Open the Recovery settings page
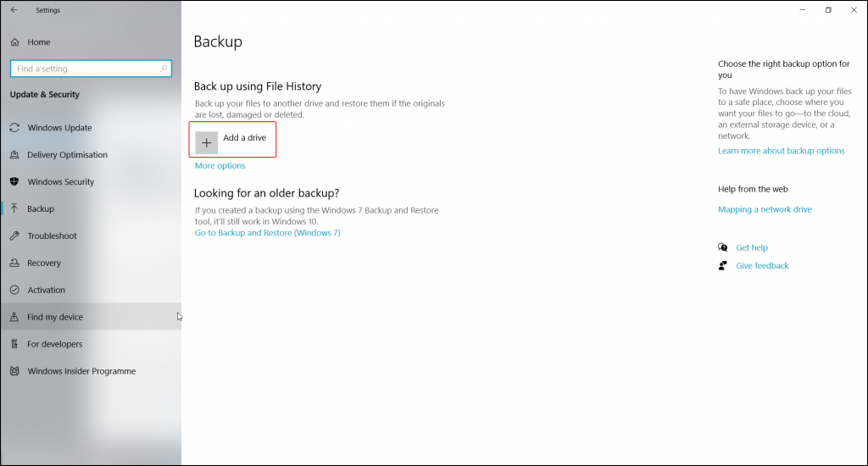The width and height of the screenshot is (868, 466). [44, 264]
